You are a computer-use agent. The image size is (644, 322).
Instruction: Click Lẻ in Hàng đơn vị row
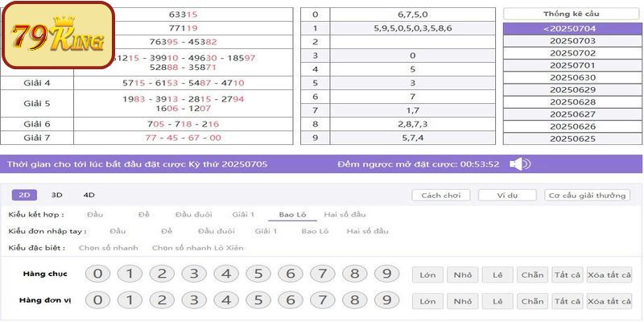pyautogui.click(x=497, y=301)
